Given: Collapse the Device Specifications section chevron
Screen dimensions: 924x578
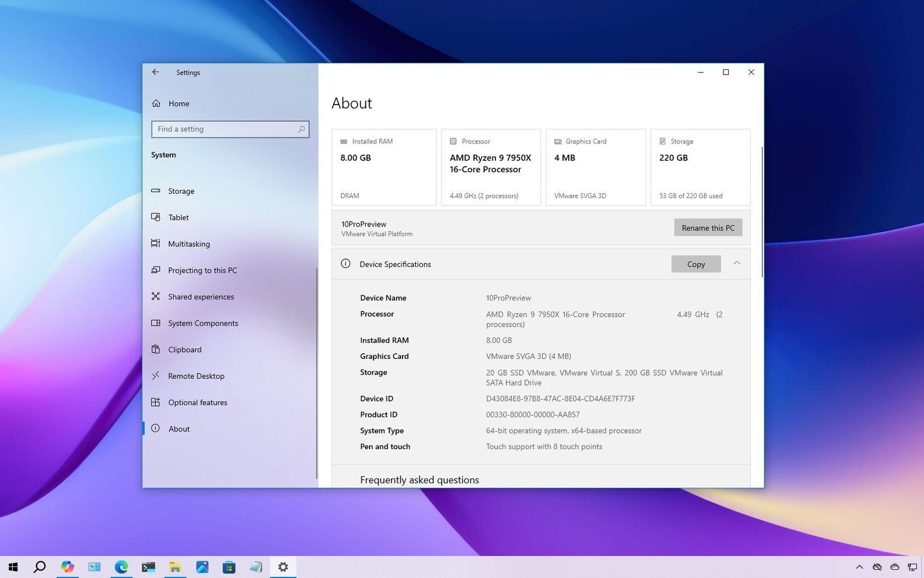Looking at the screenshot, I should (x=737, y=263).
